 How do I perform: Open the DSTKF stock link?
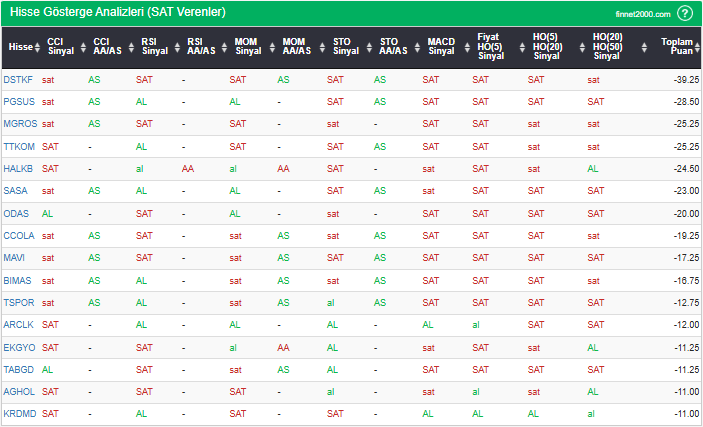click(18, 79)
